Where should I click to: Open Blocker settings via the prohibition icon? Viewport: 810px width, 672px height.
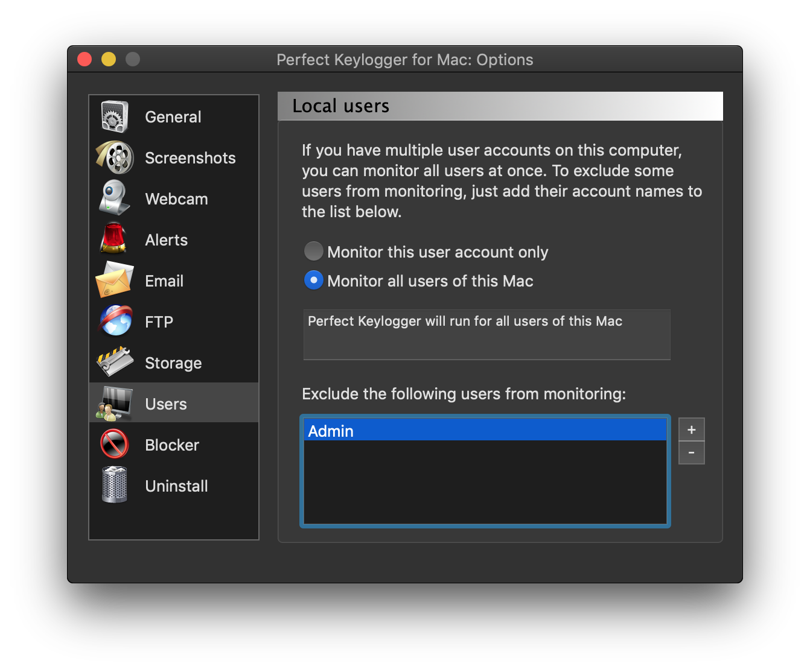coord(114,444)
